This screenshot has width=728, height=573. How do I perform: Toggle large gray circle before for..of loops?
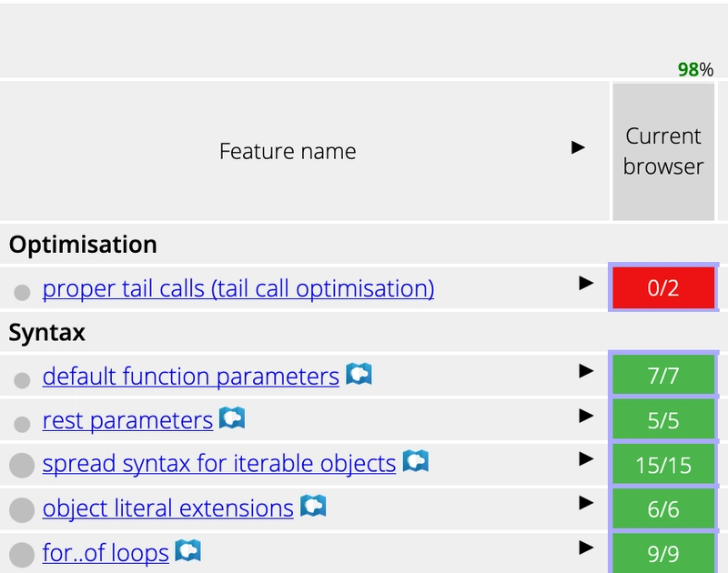point(22,554)
